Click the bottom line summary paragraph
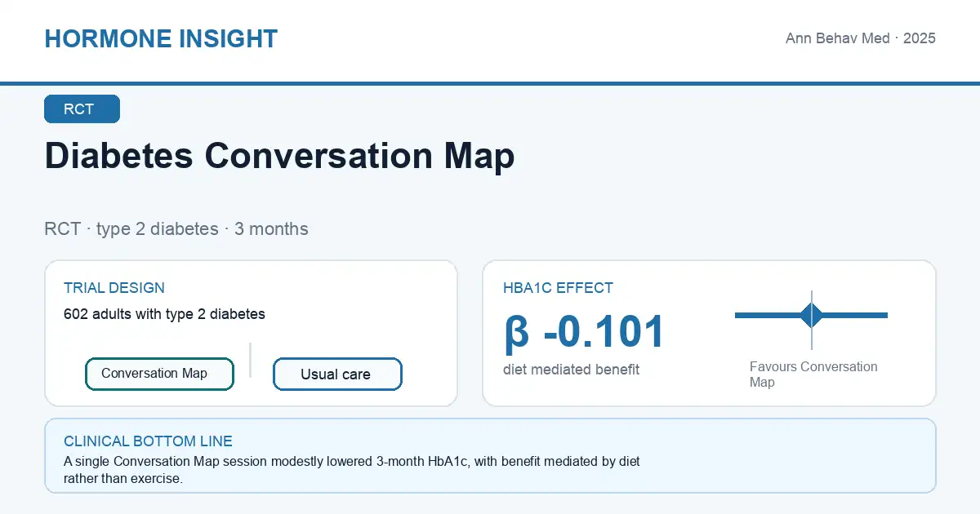The image size is (980, 514). [x=352, y=470]
